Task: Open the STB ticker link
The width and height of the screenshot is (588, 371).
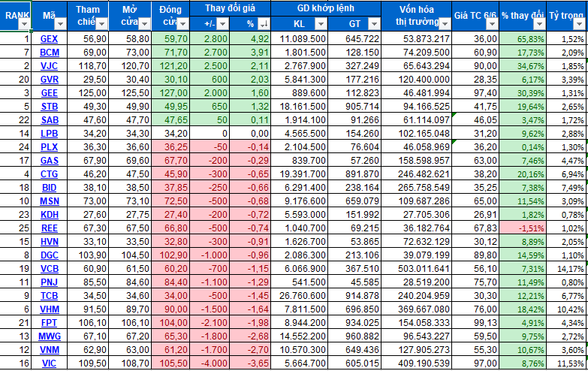Action: (x=50, y=107)
